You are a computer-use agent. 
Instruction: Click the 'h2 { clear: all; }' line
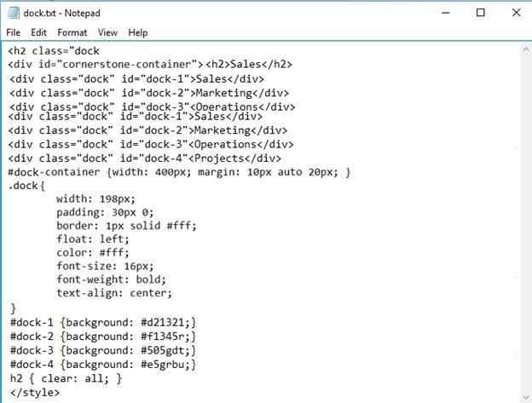pos(66,378)
